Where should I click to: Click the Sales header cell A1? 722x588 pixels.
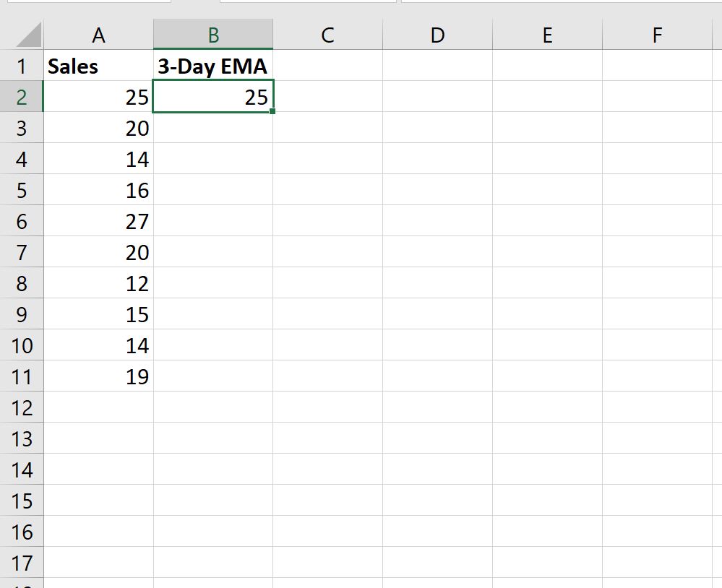pos(98,66)
